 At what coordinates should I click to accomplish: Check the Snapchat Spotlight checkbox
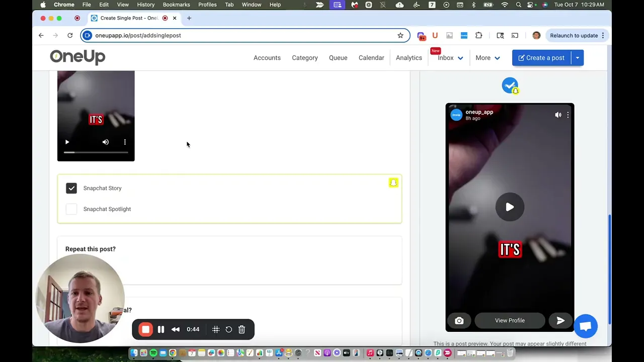(71, 209)
